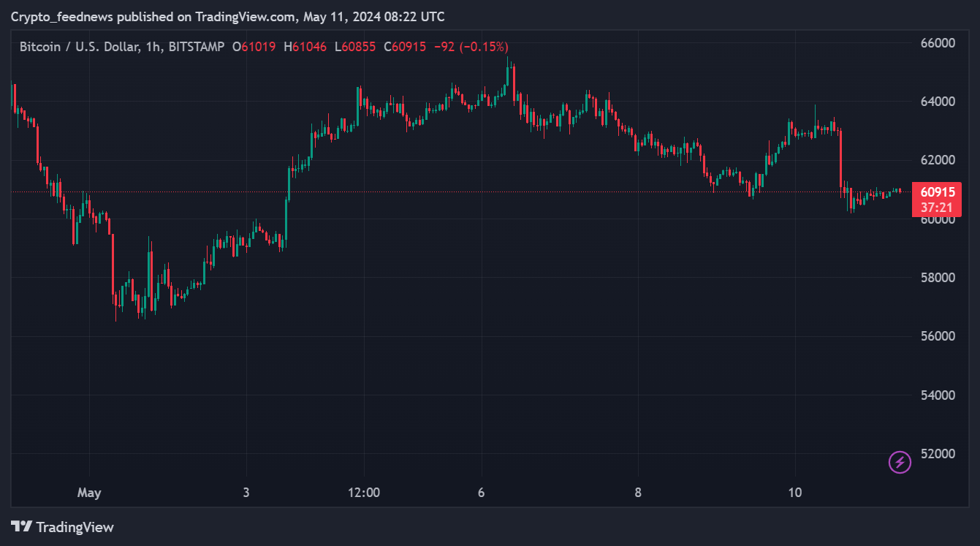Click the TradingView wordmark text at bottom left
Image resolution: width=980 pixels, height=546 pixels.
[x=75, y=527]
